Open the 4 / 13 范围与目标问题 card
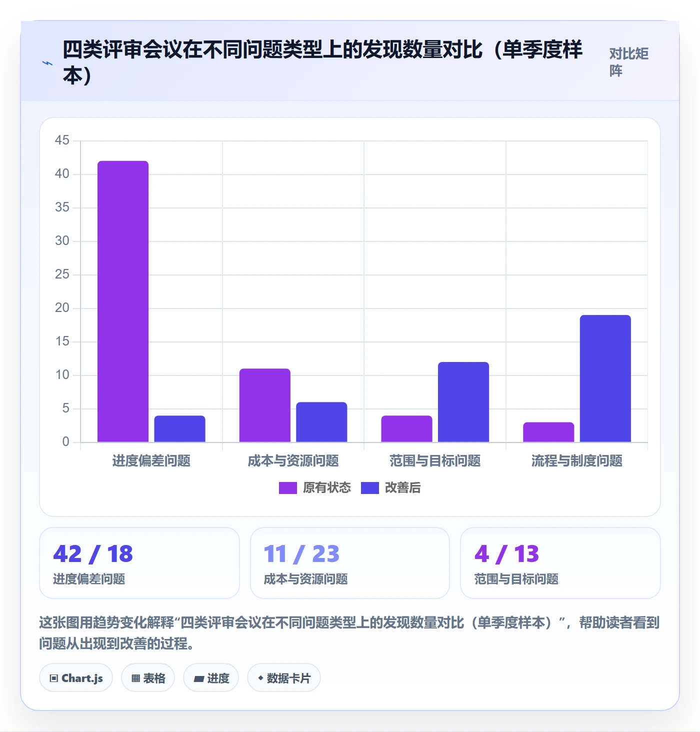The width and height of the screenshot is (700, 732). pos(560,563)
